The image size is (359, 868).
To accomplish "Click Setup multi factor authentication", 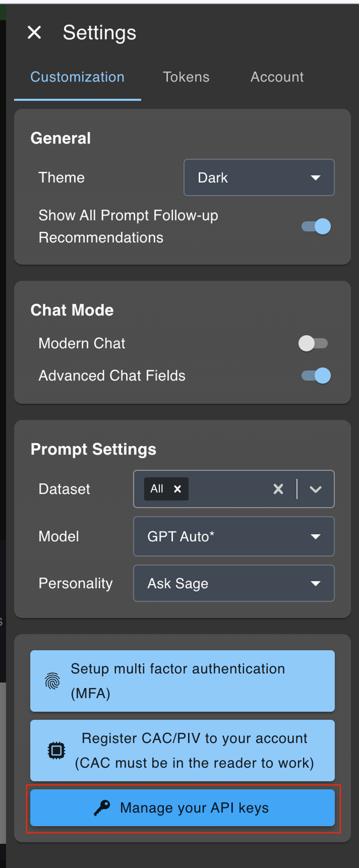I will [x=182, y=680].
